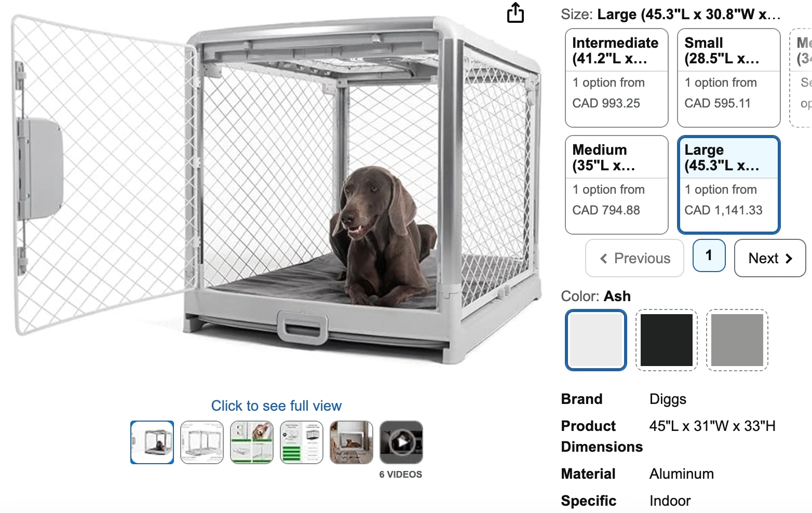812x513 pixels.
Task: Click to see full view link
Action: click(276, 406)
